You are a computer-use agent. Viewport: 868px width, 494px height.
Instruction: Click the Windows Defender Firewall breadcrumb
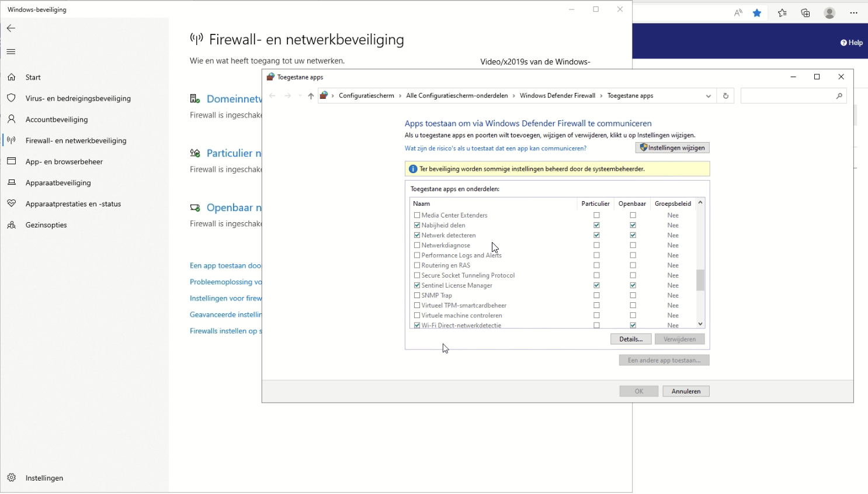click(557, 96)
